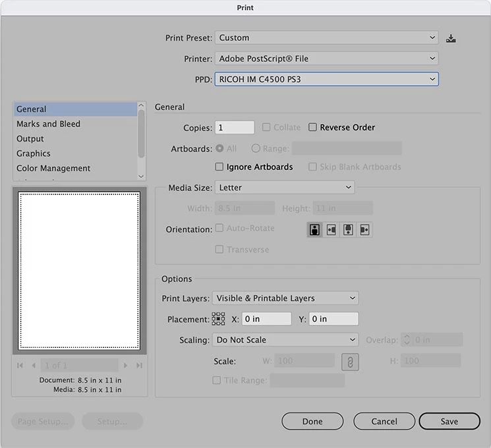
Task: Go to the first preview page
Action: (x=20, y=366)
